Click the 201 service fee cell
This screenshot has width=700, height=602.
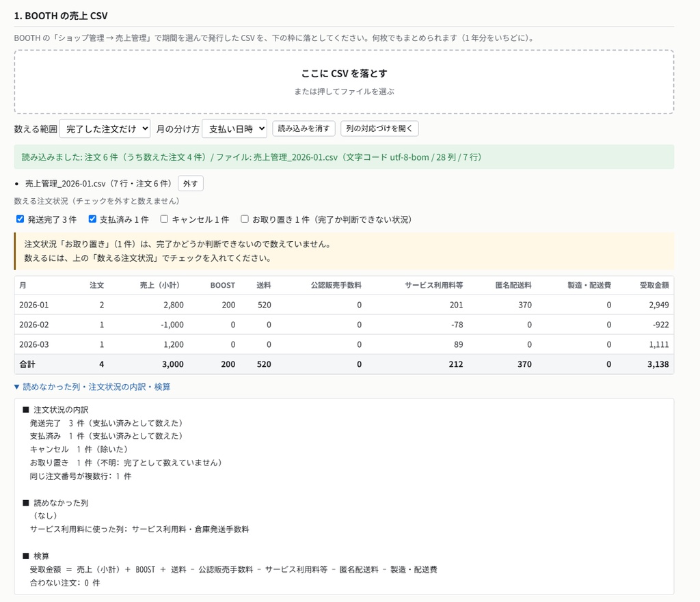coord(456,305)
